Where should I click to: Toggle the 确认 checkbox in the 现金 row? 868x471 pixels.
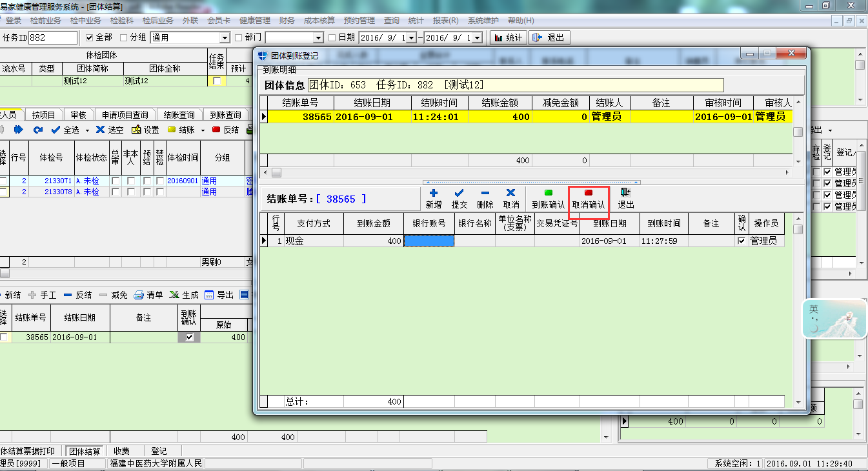click(x=742, y=241)
